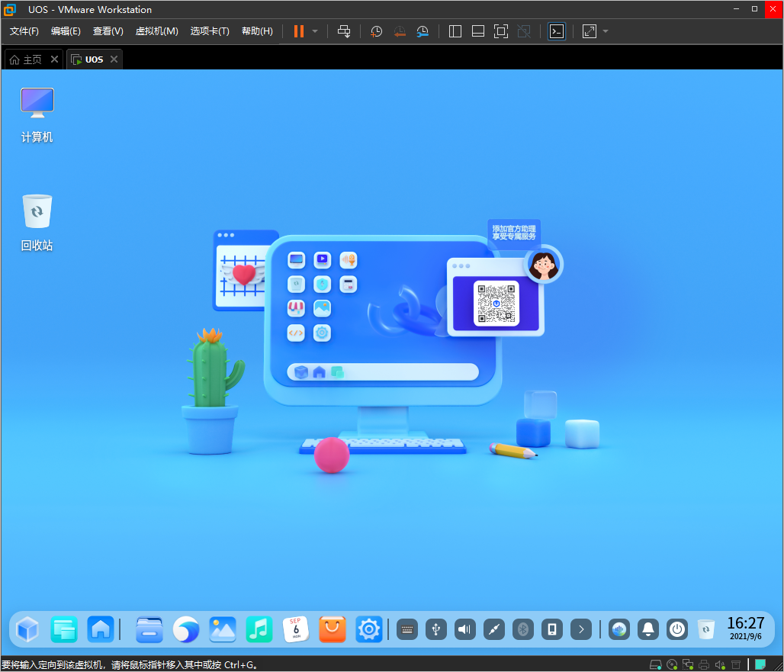Enter full screen mode
Screen dimensions: 784x672
click(500, 31)
